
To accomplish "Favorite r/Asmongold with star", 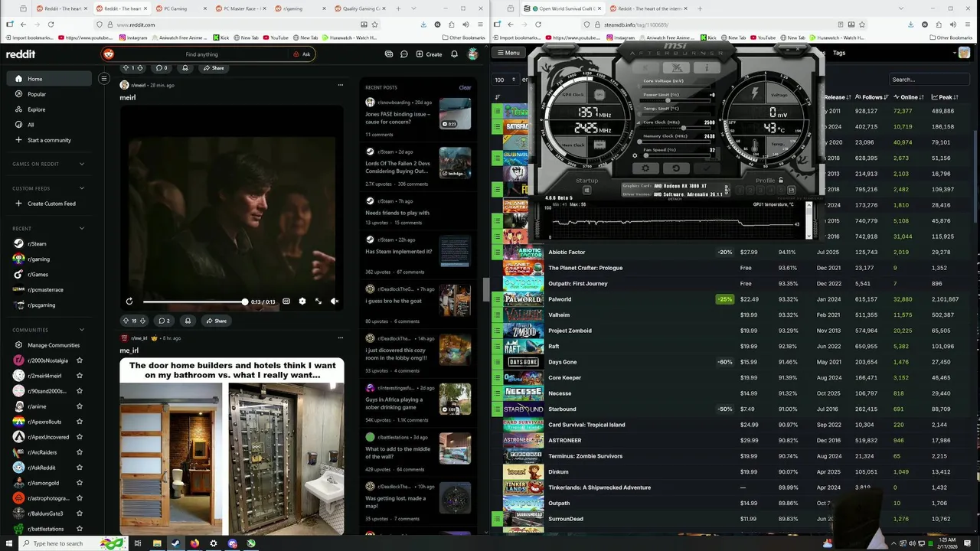I will 80,483.
